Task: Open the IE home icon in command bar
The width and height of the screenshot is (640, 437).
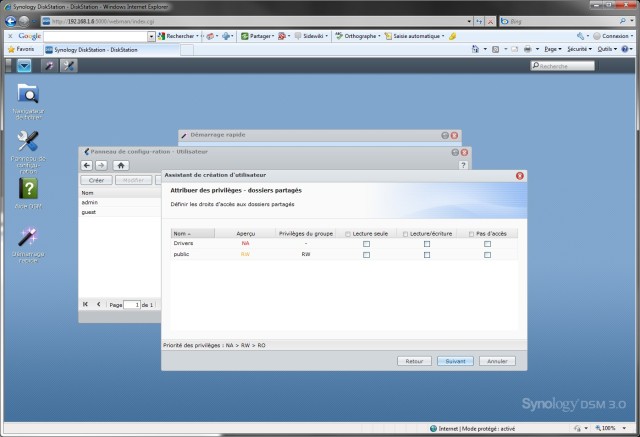Action: (475, 49)
